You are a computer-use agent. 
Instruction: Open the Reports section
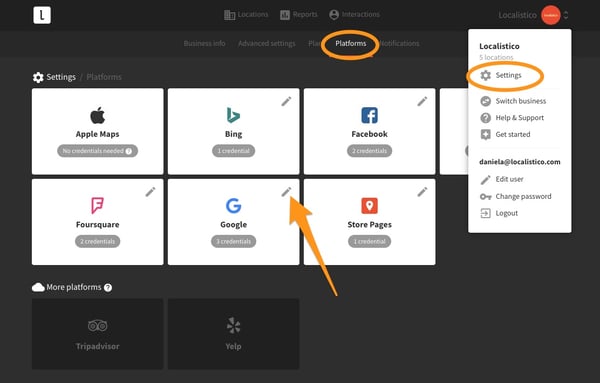pyautogui.click(x=298, y=15)
